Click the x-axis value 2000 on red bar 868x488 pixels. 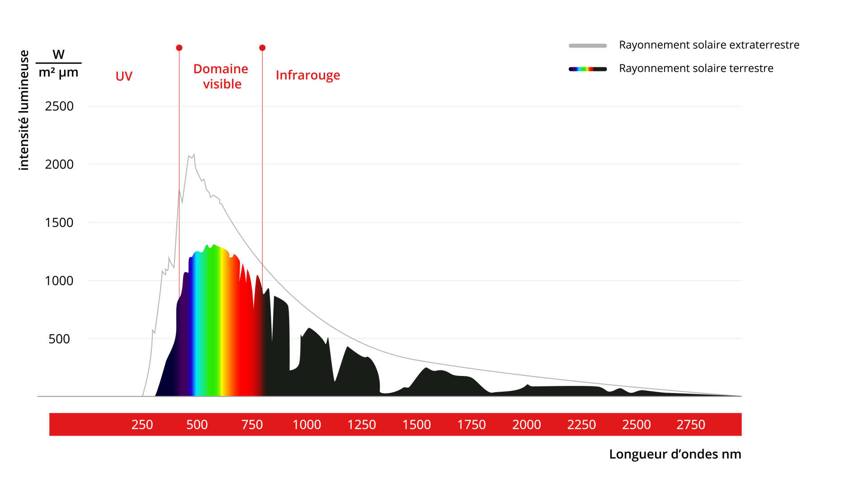(527, 425)
